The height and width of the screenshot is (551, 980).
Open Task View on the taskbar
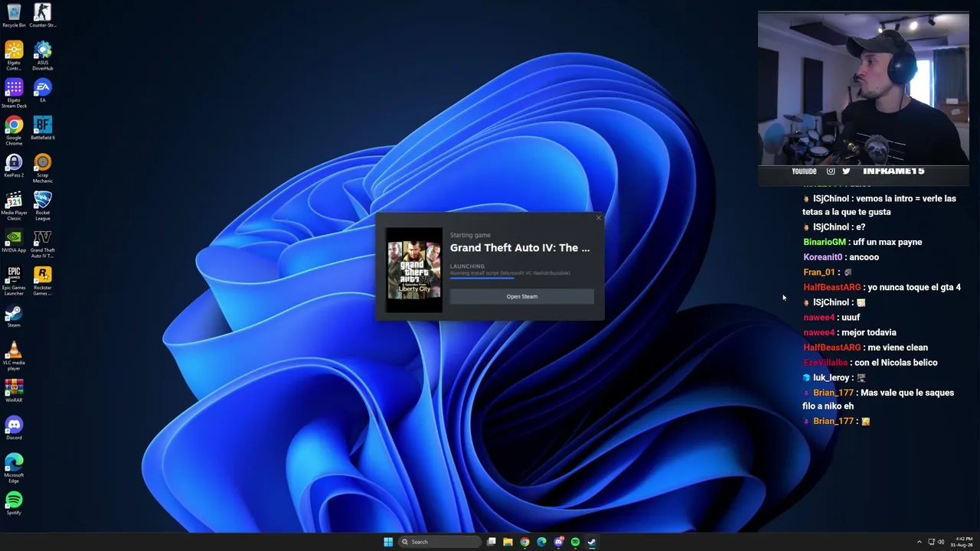492,542
